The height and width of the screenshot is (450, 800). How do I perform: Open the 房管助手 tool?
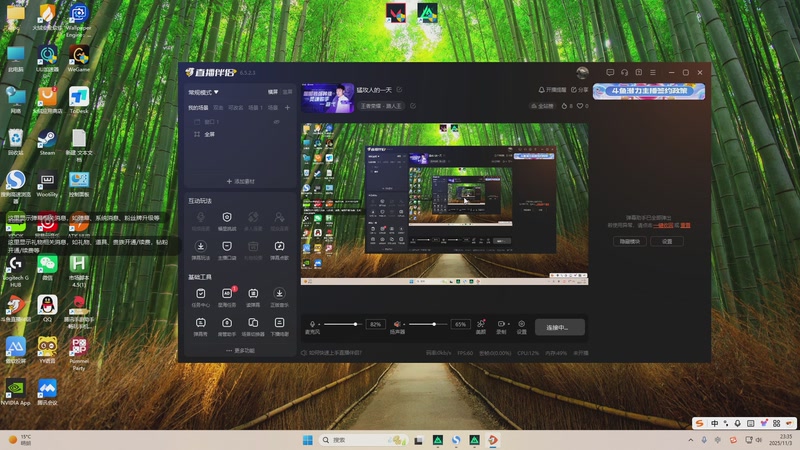coord(227,327)
